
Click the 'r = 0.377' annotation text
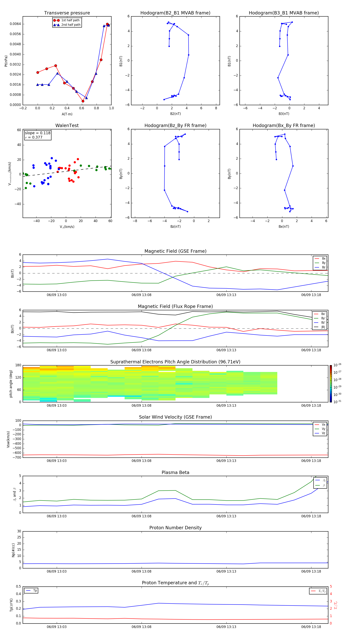tap(34, 137)
